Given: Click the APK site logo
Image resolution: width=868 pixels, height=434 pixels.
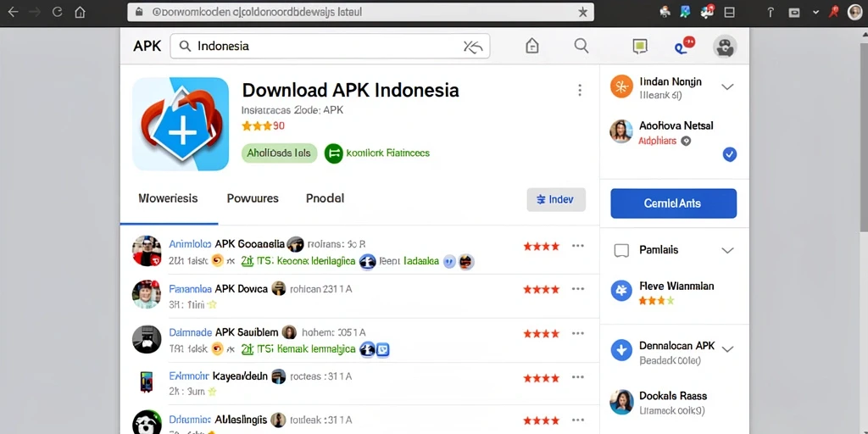Looking at the screenshot, I should tap(147, 46).
